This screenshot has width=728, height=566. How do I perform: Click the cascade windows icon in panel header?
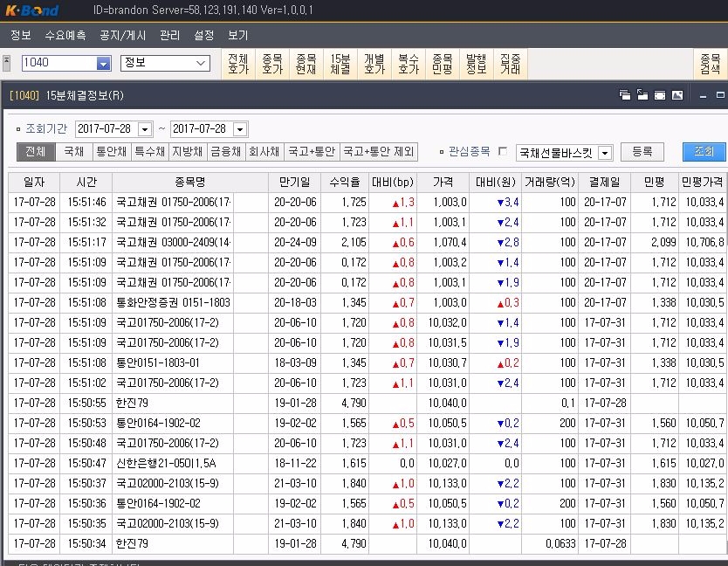pyautogui.click(x=625, y=95)
